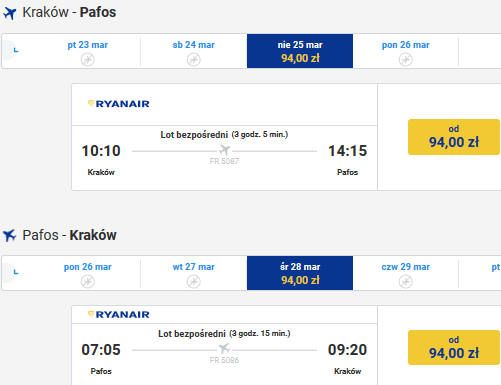501x385 pixels.
Task: Choose the return fare od 94,00 zł button
Action: (454, 347)
